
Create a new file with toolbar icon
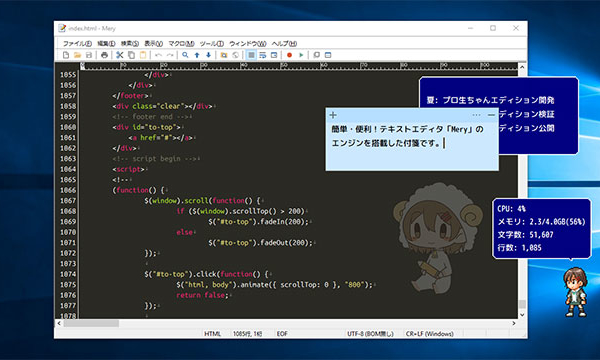66,55
